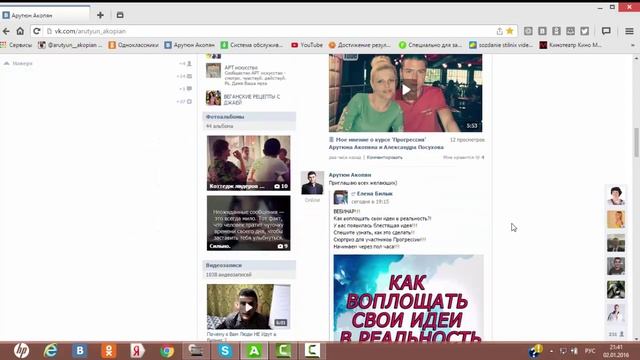Screen dimensions: 640x360
Task: Open Google Chrome from the taskbar
Action: [167, 351]
